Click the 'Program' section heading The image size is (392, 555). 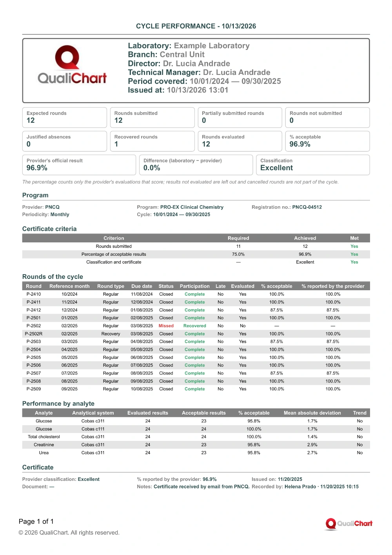pyautogui.click(x=35, y=195)
